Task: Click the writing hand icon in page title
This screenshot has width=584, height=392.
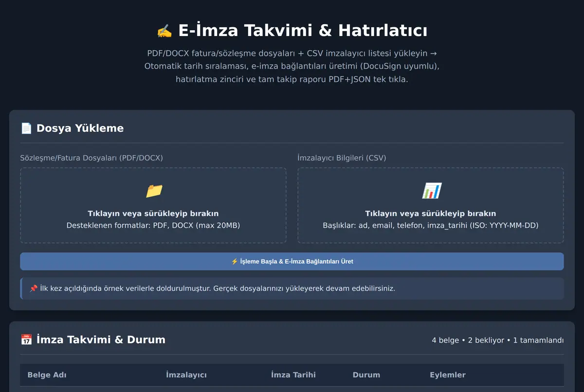Action: pyautogui.click(x=164, y=31)
